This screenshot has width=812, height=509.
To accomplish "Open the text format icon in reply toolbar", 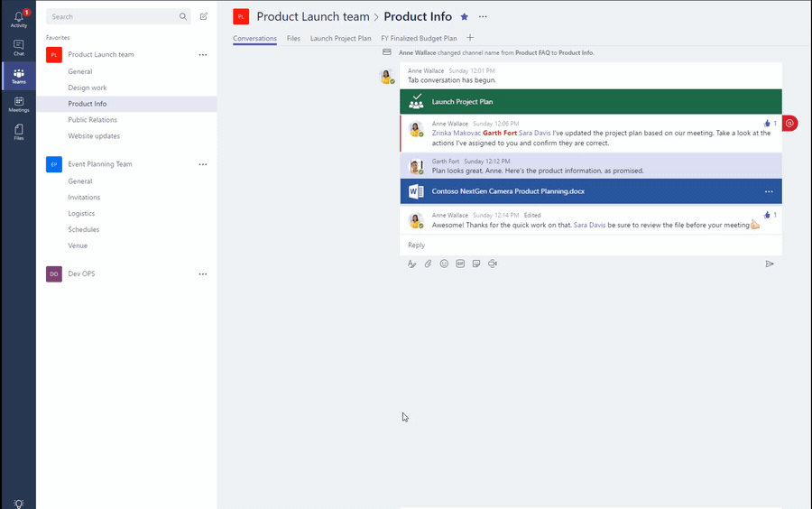I will pyautogui.click(x=411, y=264).
